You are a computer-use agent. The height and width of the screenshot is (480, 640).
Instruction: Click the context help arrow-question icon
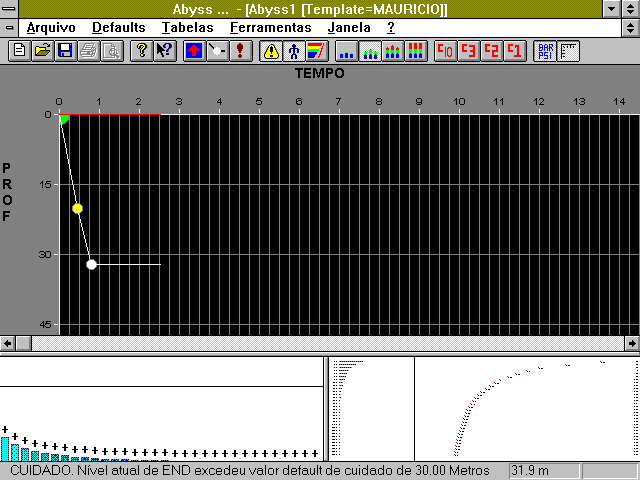click(164, 51)
